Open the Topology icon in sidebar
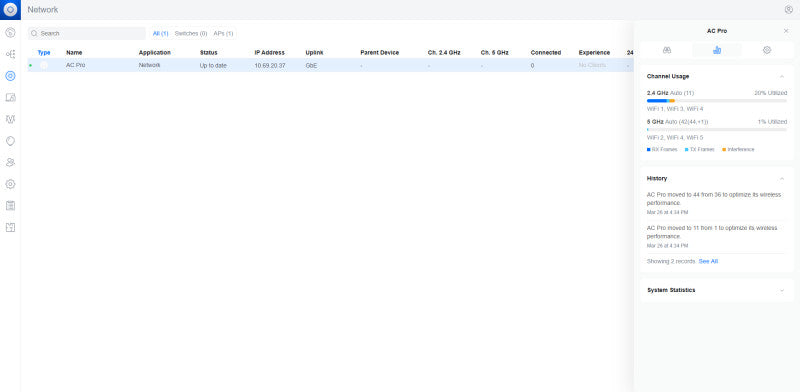Screen dimensions: 800x392 (10, 54)
